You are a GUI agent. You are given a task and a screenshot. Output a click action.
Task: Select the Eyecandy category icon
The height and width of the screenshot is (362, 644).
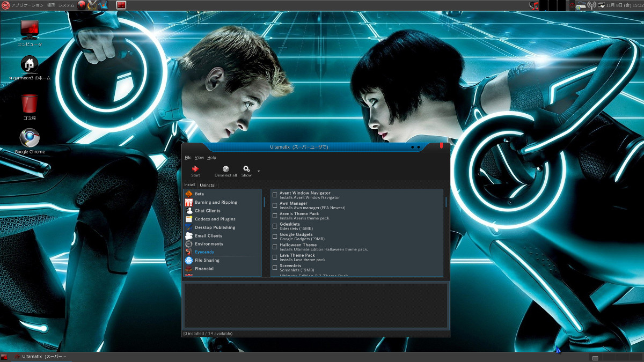click(189, 252)
